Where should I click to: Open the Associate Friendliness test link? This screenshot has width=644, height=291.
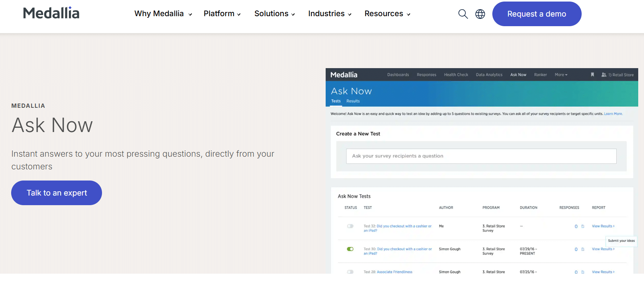pos(395,272)
